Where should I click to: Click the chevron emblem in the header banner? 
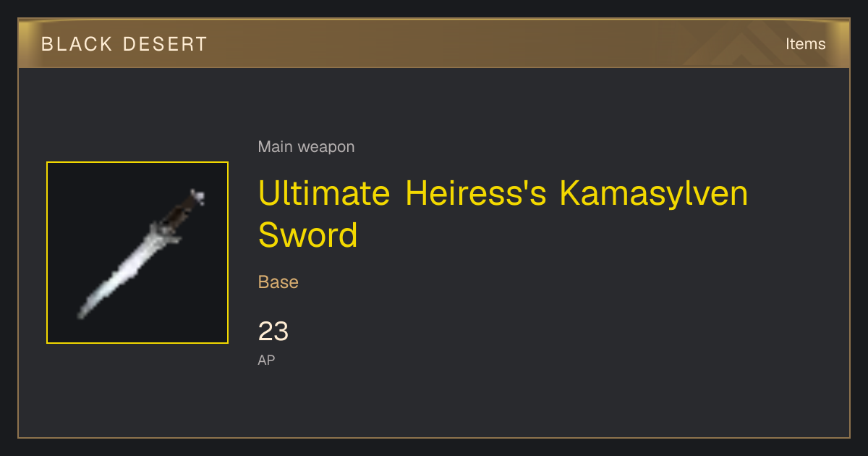click(x=752, y=44)
